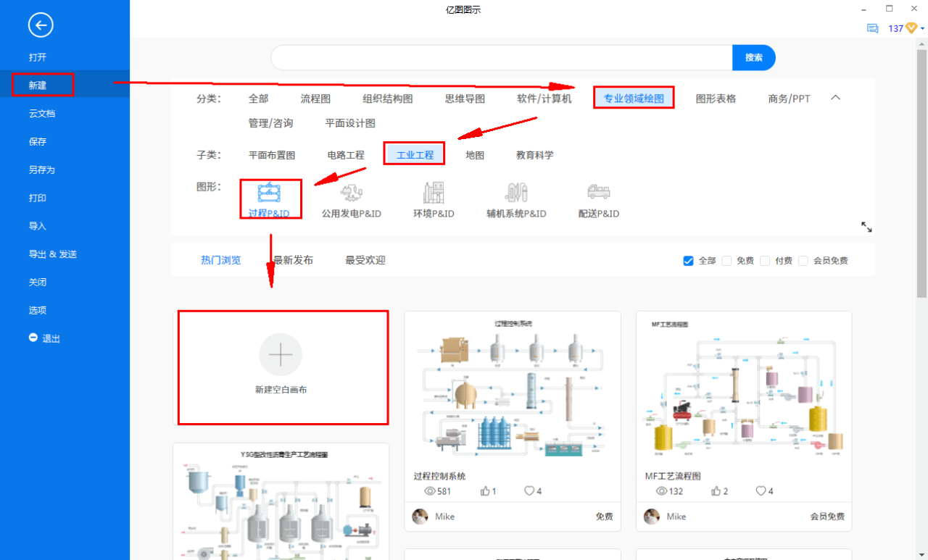928x560 pixels.
Task: Open the top-right dropdown arrow menu
Action: [x=923, y=30]
